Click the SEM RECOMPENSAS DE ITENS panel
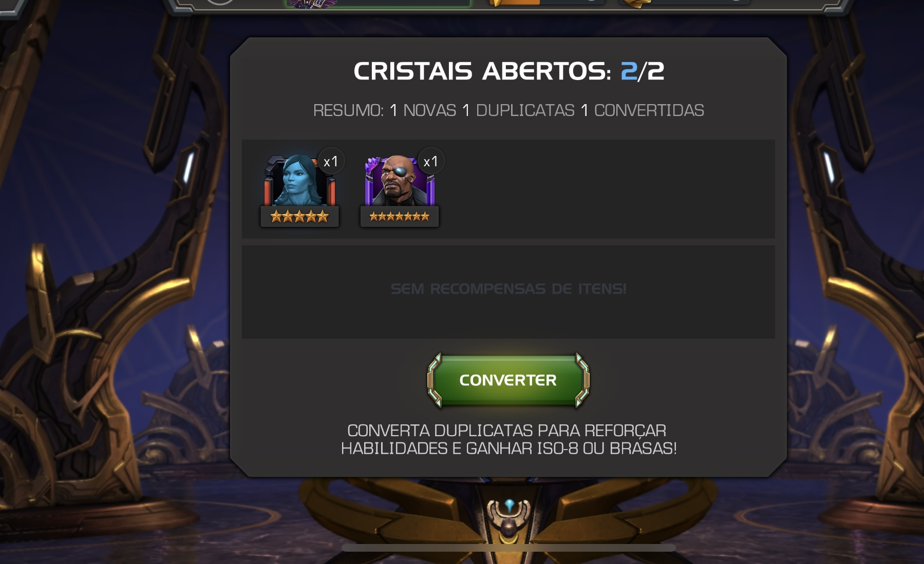The image size is (924, 564). pos(508,291)
